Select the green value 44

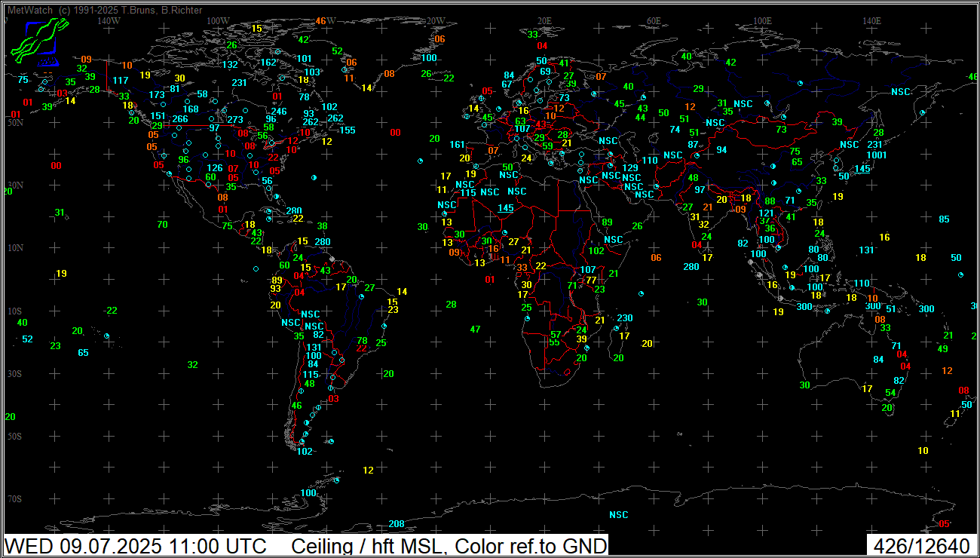pos(640,118)
